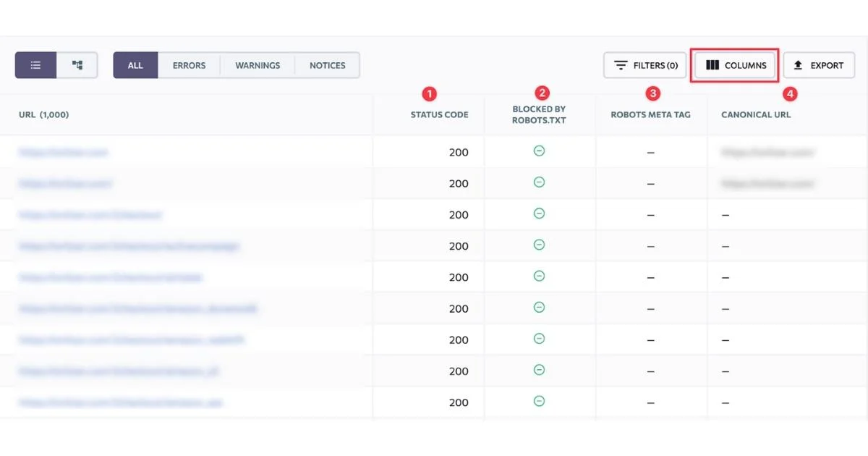Switch to the site structure view icon
The width and height of the screenshot is (868, 456).
point(77,64)
